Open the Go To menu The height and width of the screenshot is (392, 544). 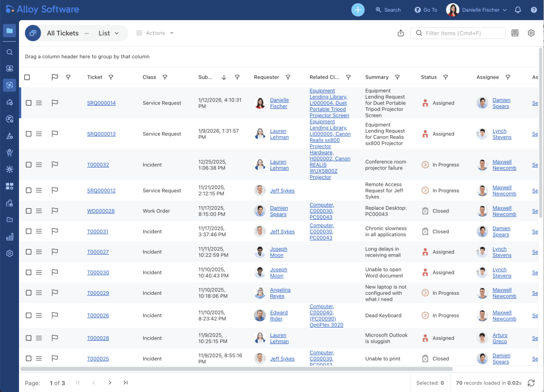point(426,10)
